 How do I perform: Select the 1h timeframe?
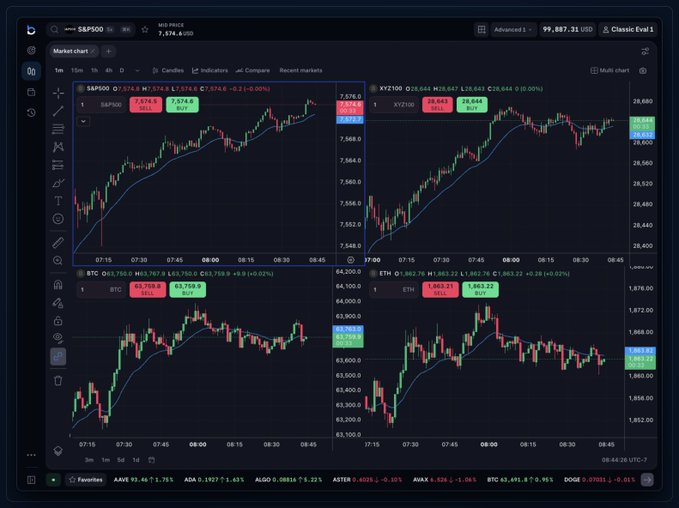pos(94,70)
